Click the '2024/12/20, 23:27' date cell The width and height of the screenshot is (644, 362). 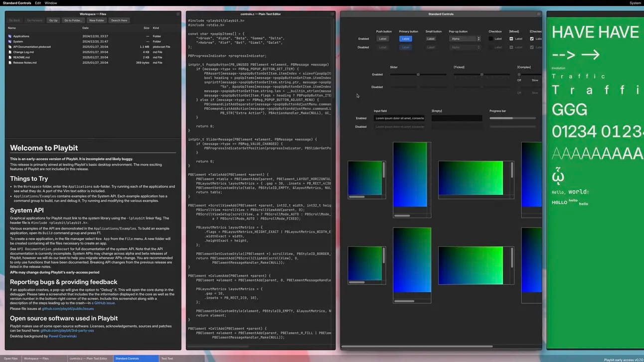pos(95,36)
